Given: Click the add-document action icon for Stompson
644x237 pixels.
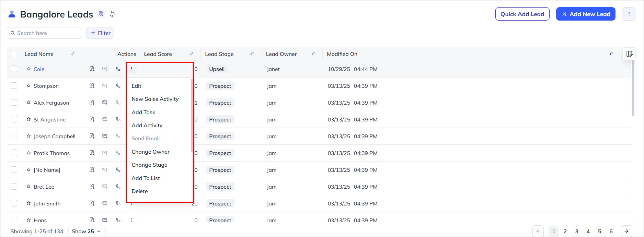Looking at the screenshot, I should pos(92,85).
